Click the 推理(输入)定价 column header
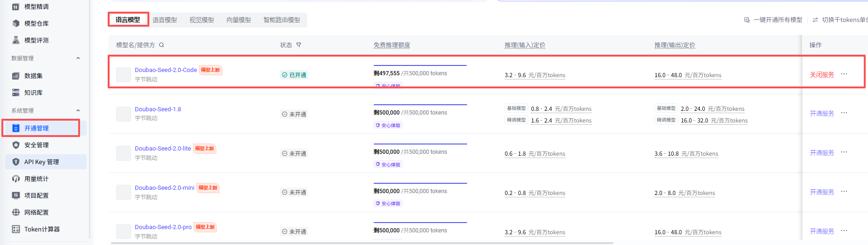The height and width of the screenshot is (245, 868). pyautogui.click(x=525, y=45)
